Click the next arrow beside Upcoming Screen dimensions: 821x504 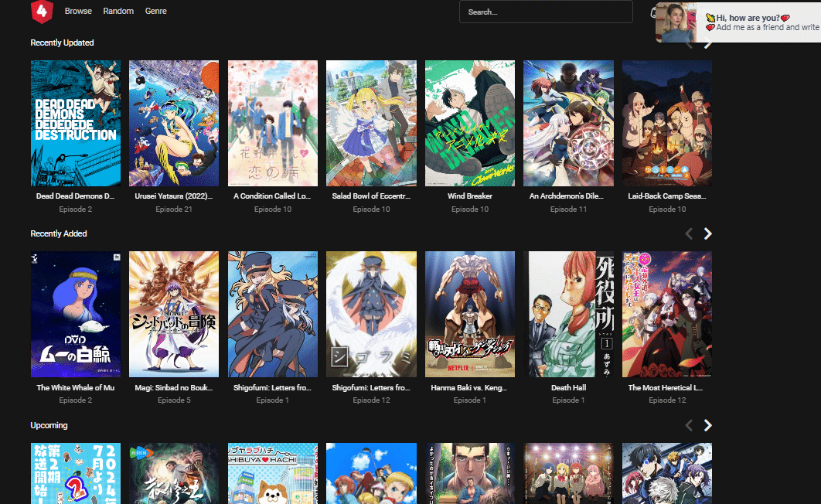[x=707, y=425]
